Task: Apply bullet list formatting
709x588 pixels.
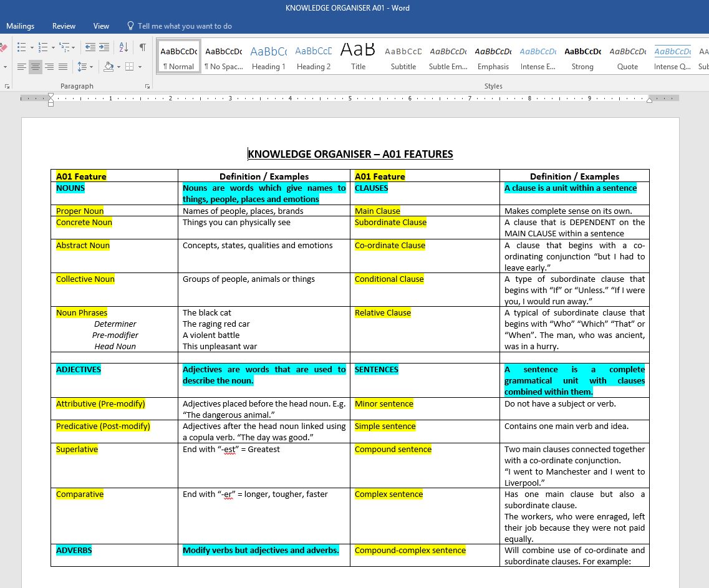Action: coord(21,47)
